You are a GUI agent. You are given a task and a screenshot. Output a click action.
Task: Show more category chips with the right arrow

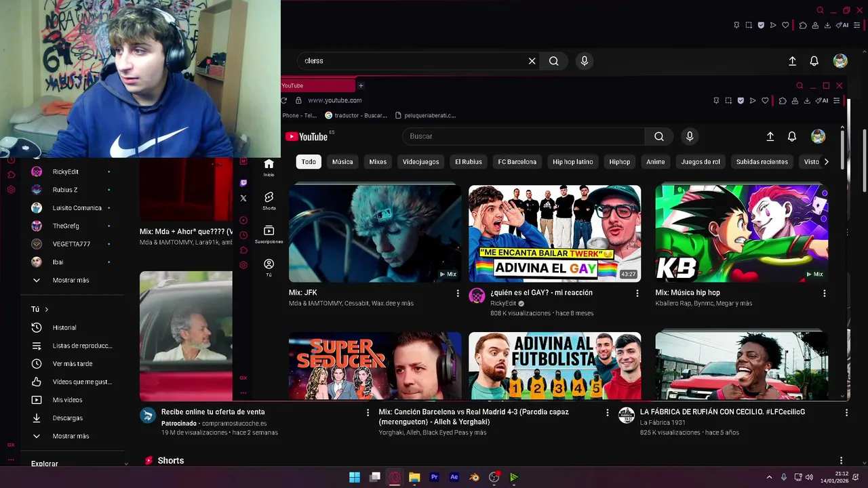tap(826, 162)
